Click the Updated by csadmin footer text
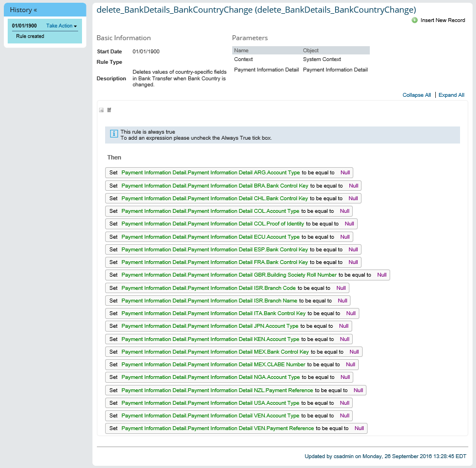Screen dimensions: 476x468 [x=385, y=456]
